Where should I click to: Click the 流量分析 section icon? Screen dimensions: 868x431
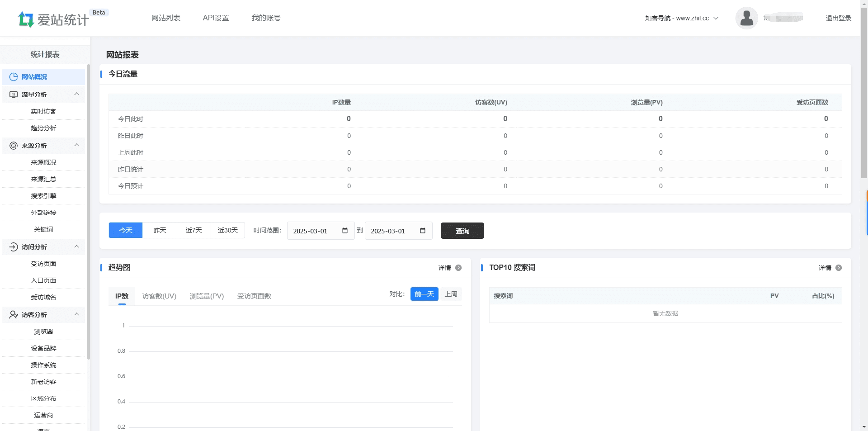pyautogui.click(x=14, y=95)
